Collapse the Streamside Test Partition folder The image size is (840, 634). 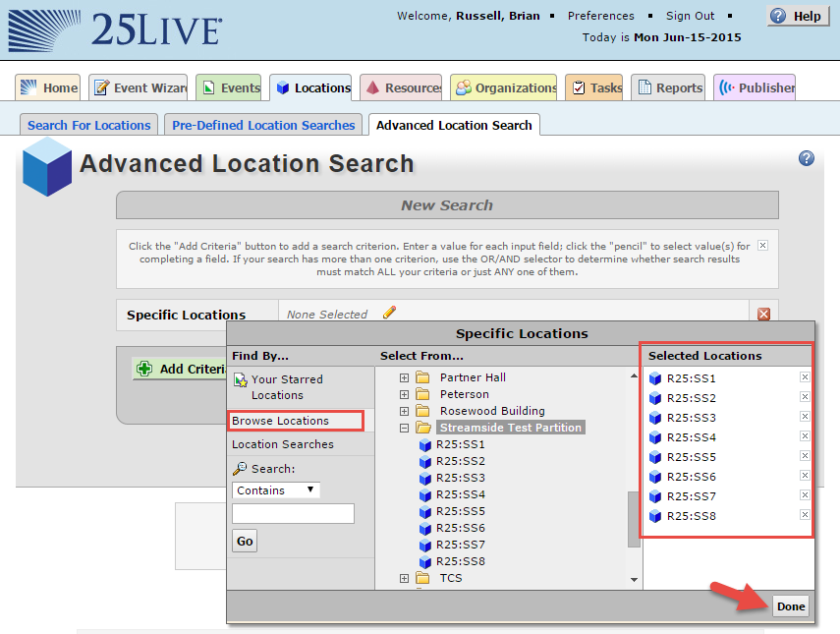(x=404, y=428)
